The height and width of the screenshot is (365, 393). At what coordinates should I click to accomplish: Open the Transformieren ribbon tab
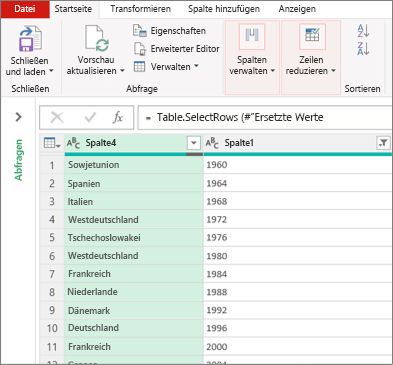(140, 9)
